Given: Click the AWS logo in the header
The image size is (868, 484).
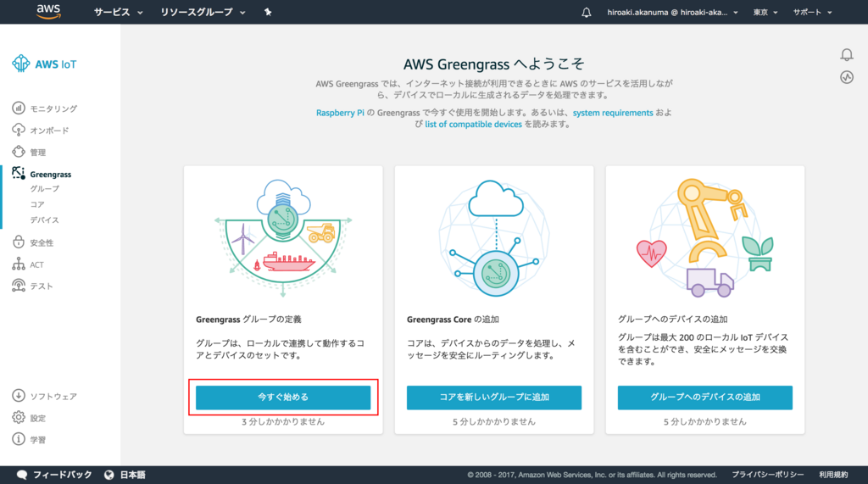Looking at the screenshot, I should pos(48,12).
